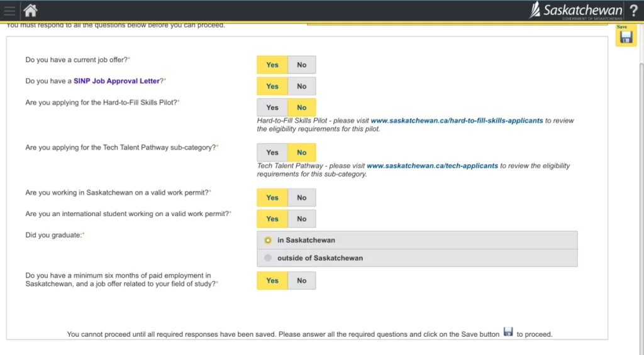Select Yes for Hard-to-Fill Skills Pilot
The width and height of the screenshot is (644, 355).
tap(272, 107)
